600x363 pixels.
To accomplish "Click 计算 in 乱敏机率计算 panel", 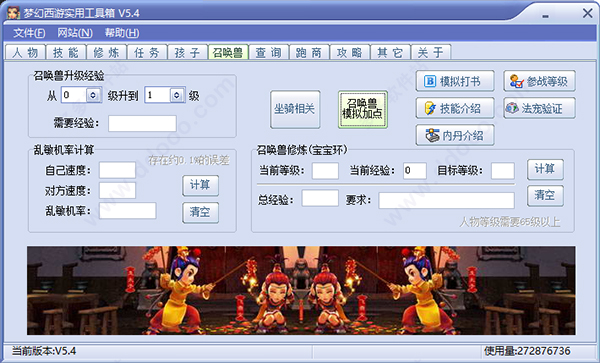I will click(201, 186).
